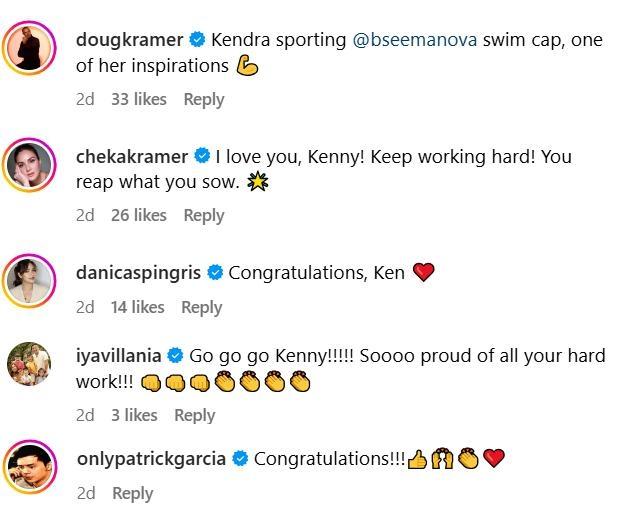625x529 pixels.
Task: Click onlypatrickgarcia's verified badge icon
Action: (x=240, y=459)
